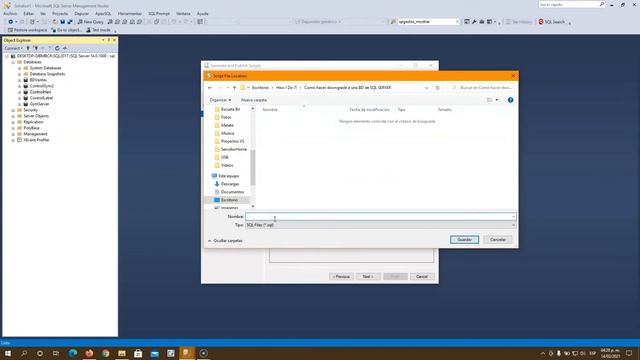Select the Replication folder
640x360 pixels.
[x=33, y=122]
